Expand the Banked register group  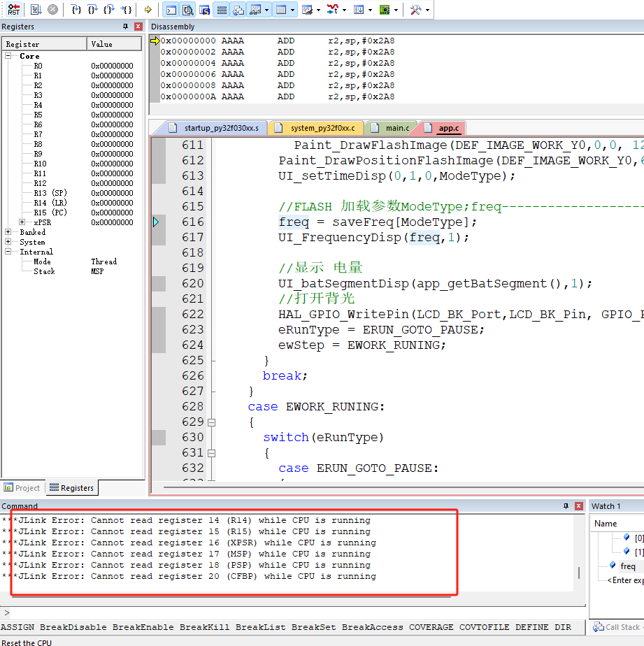[x=8, y=232]
